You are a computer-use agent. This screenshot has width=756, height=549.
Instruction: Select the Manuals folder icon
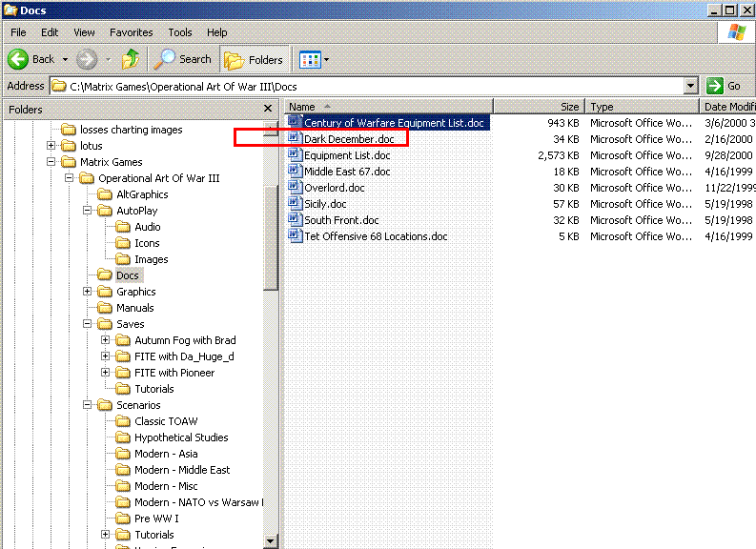(105, 308)
